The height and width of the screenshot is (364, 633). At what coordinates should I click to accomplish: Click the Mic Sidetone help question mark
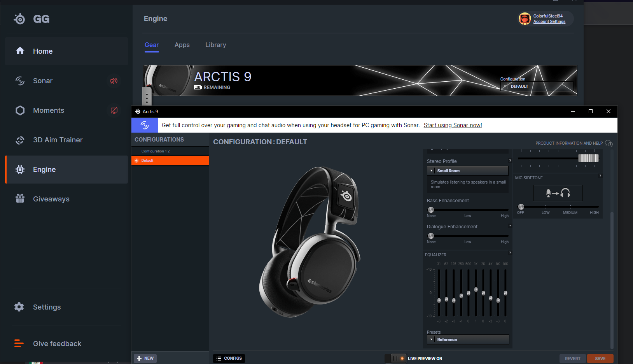click(x=600, y=176)
